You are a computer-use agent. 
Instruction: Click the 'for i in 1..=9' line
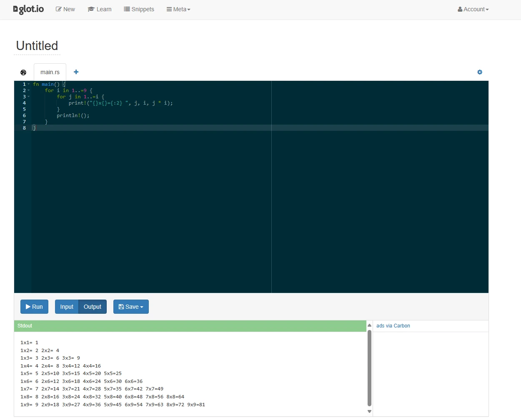(69, 90)
